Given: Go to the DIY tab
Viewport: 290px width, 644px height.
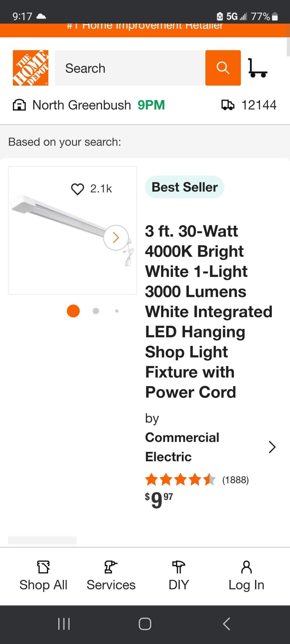Looking at the screenshot, I should click(179, 576).
